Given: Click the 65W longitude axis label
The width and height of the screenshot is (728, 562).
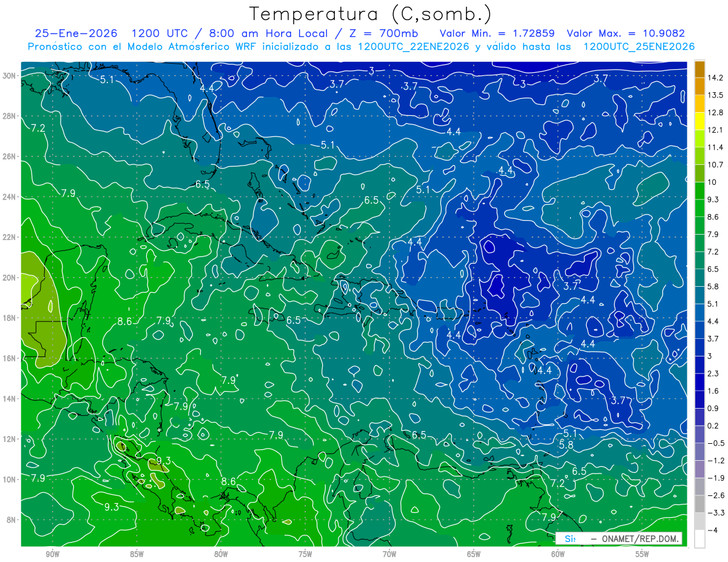Looking at the screenshot, I should 474,554.
